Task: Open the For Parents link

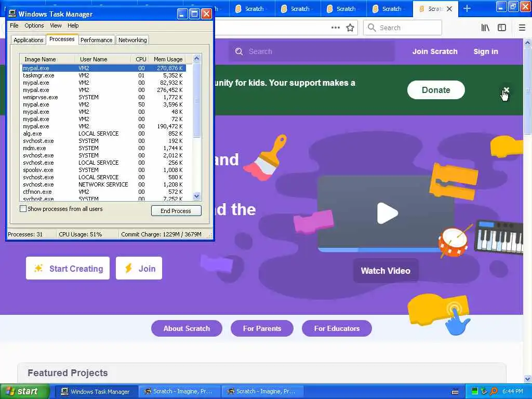Action: [262, 328]
